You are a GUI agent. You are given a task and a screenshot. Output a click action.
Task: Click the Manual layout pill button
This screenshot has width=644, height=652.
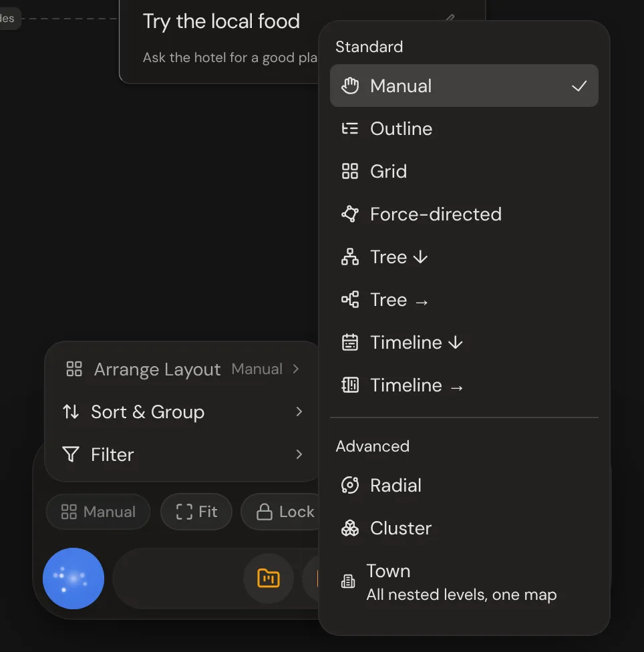point(98,512)
